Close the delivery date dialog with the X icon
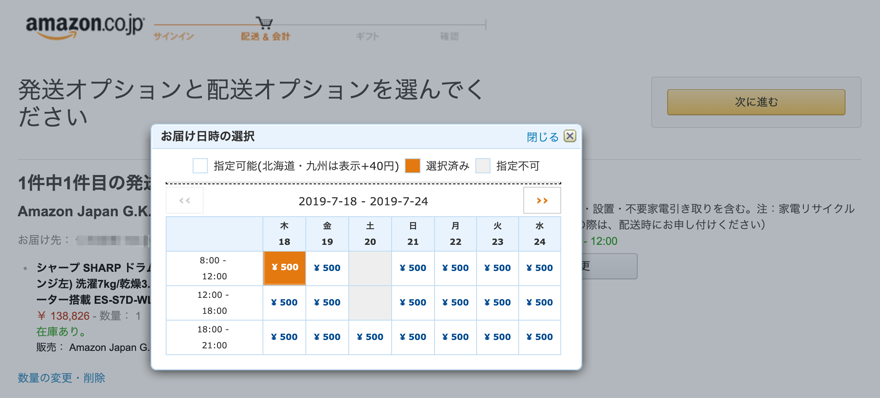880x398 pixels. point(570,136)
